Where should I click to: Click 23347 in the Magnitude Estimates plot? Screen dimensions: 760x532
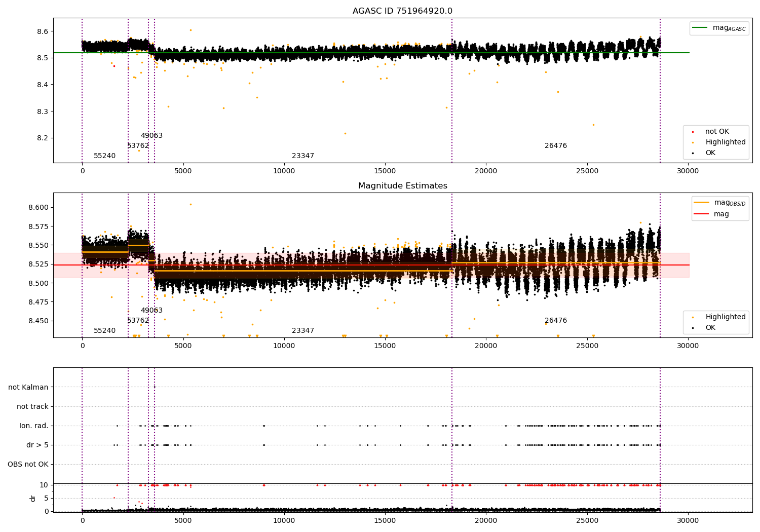[303, 331]
